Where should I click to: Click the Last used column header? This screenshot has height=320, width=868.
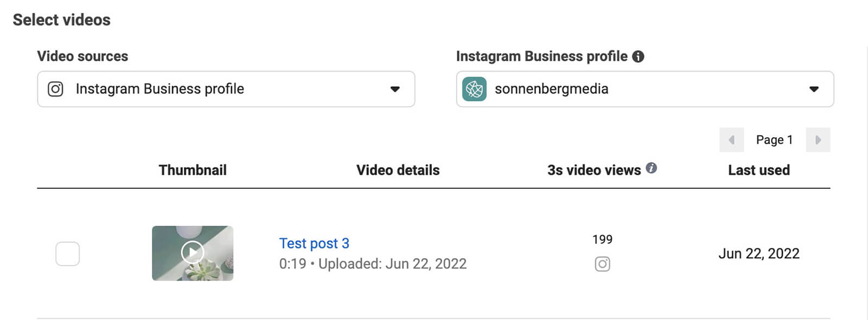[758, 170]
